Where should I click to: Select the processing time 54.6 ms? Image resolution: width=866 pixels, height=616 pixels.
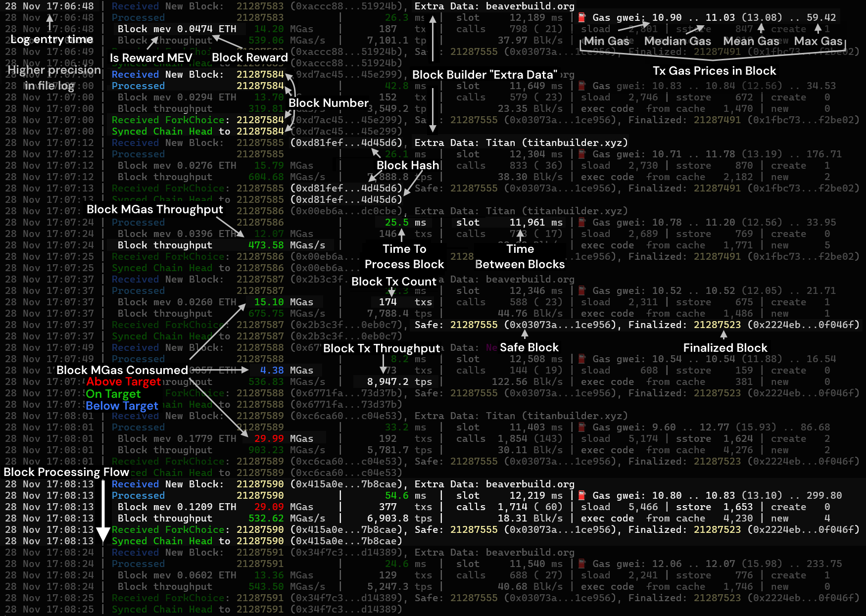405,495
